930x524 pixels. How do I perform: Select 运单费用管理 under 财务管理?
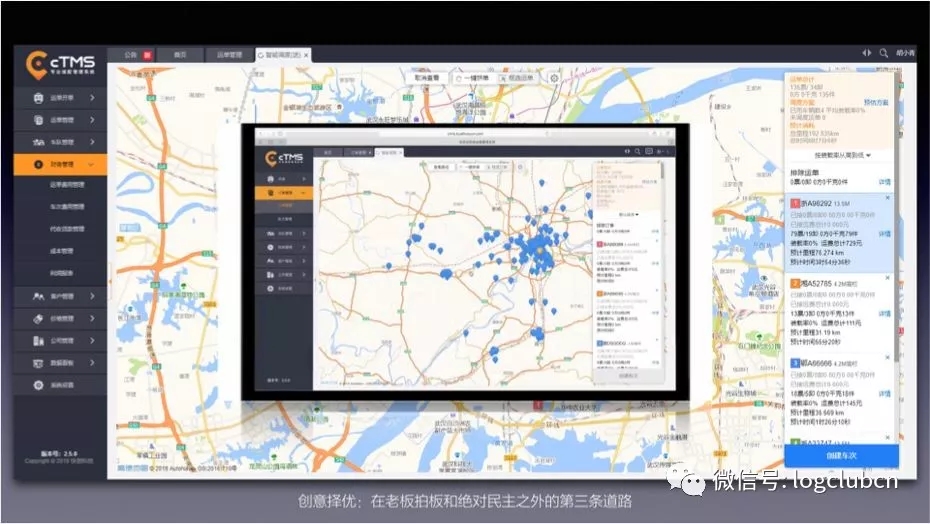point(68,185)
